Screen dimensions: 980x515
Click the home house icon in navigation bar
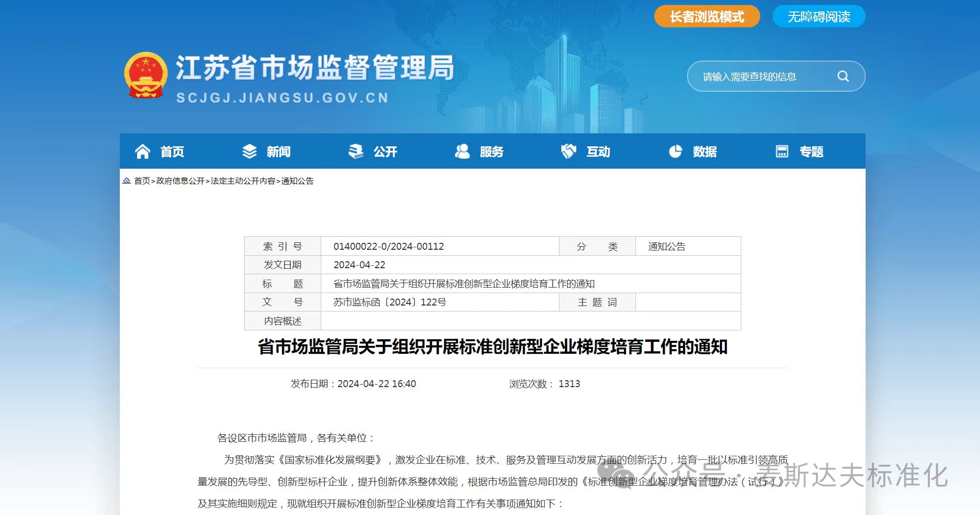[143, 151]
